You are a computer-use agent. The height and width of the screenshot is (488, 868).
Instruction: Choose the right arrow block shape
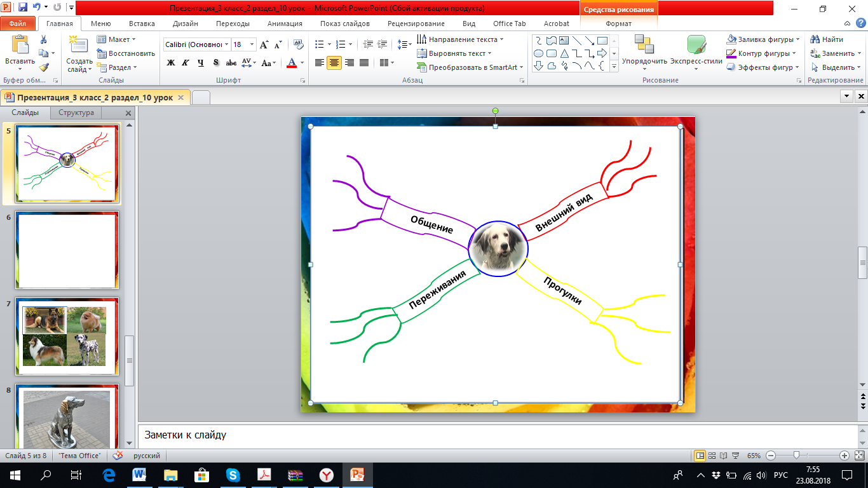[602, 53]
